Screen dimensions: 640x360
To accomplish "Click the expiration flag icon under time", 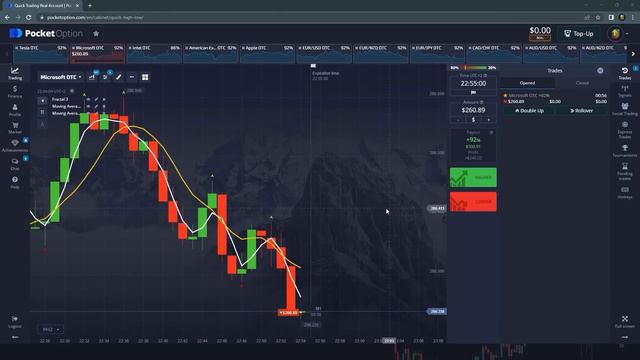I will tap(473, 93).
